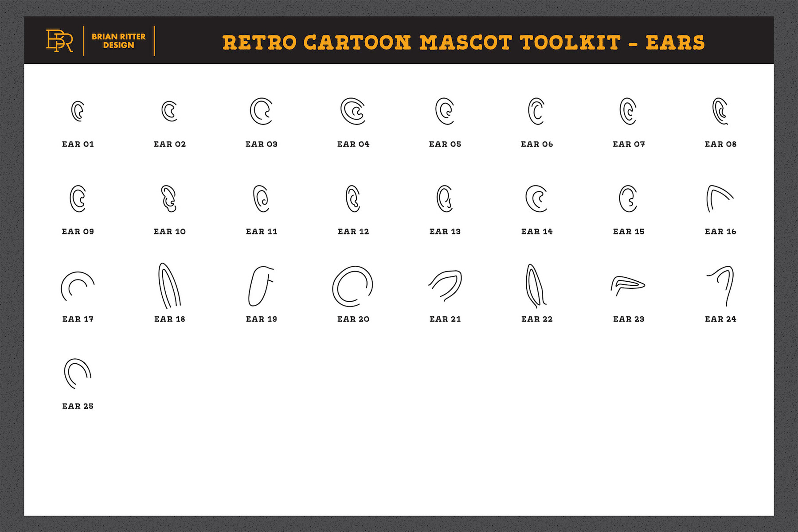Image resolution: width=798 pixels, height=532 pixels.
Task: Select the Ear 04 spiral ear icon
Action: [x=353, y=111]
